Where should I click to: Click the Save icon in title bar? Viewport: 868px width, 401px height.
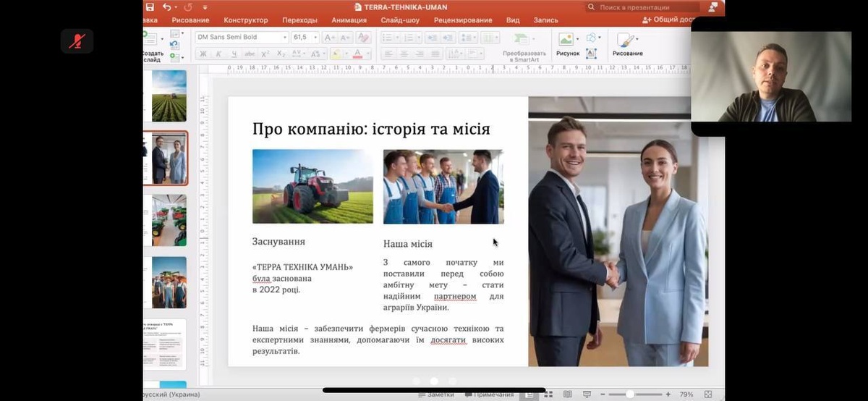coord(150,7)
